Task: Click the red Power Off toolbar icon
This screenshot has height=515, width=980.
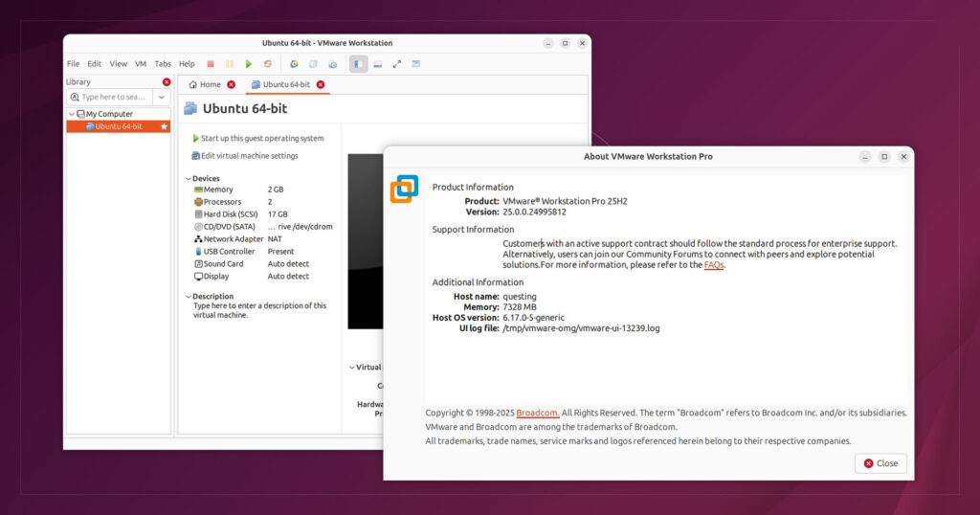Action: 211,64
